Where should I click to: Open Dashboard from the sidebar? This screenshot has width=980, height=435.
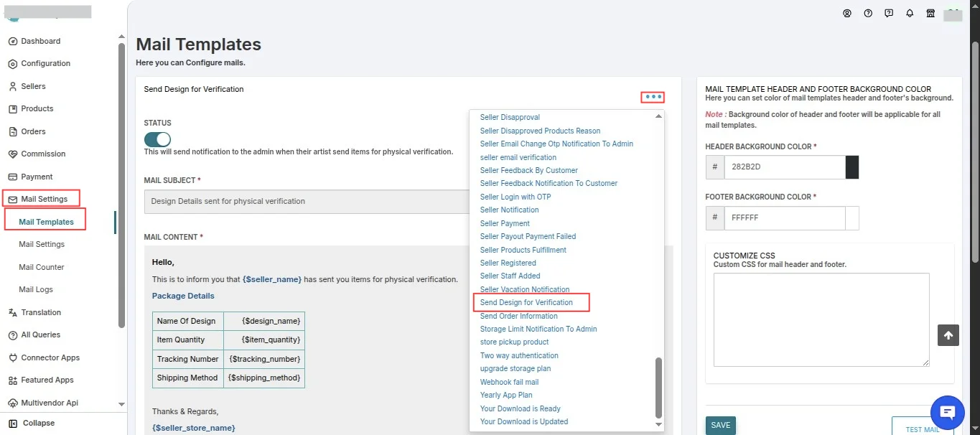pos(40,41)
